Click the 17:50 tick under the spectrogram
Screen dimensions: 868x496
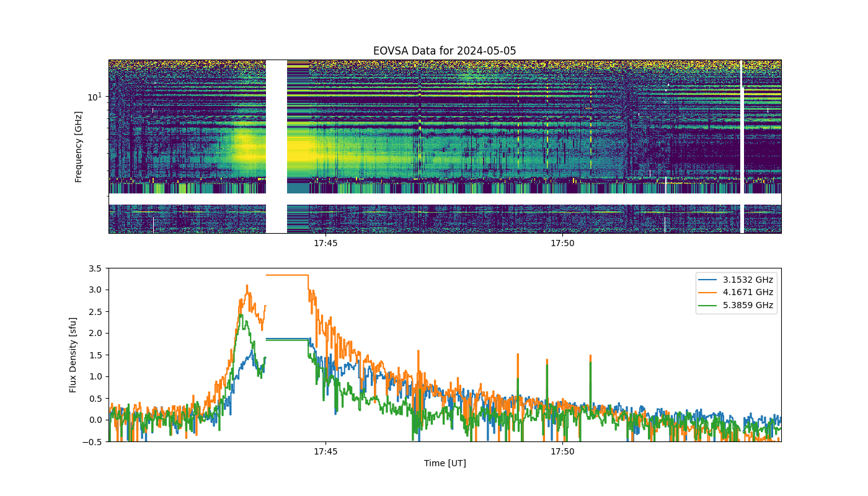tap(562, 244)
